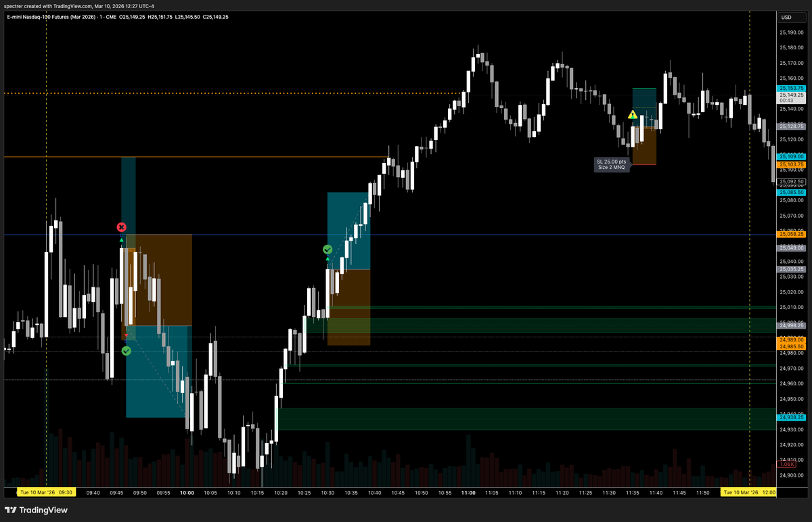The height and width of the screenshot is (522, 812).
Task: Click the 25,109.00 cyan price label
Action: coord(791,156)
